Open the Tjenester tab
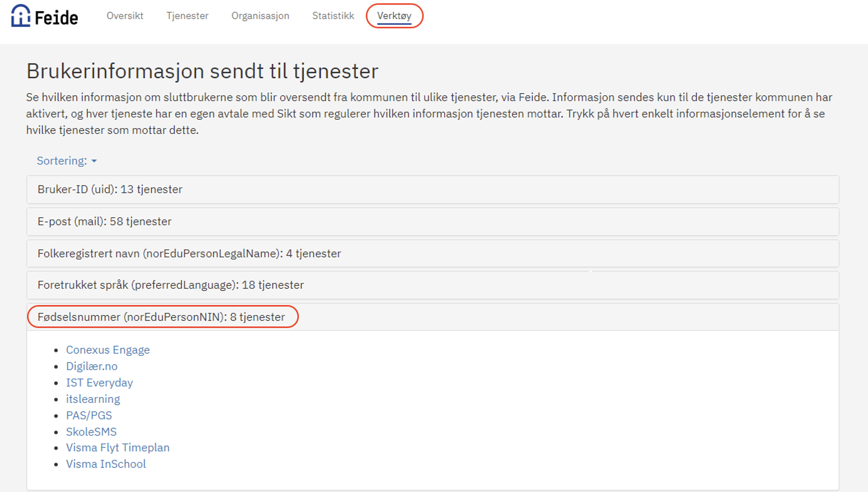The height and width of the screenshot is (492, 868). coord(187,16)
